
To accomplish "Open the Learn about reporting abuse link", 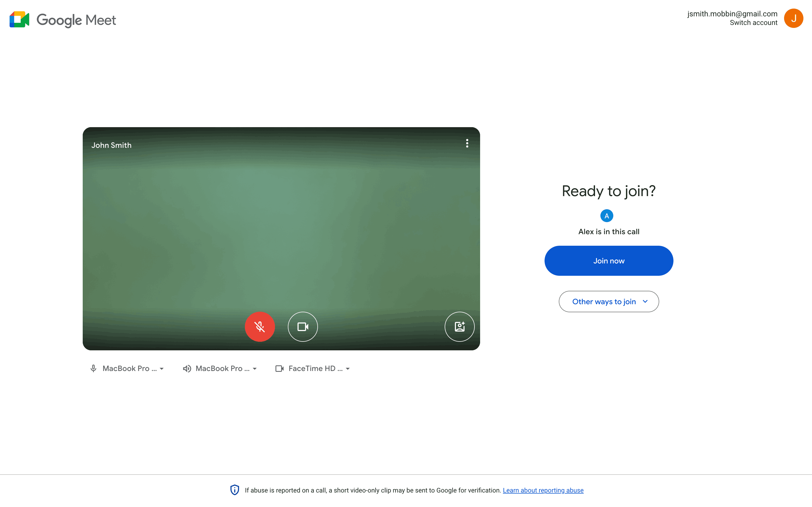I will (543, 490).
